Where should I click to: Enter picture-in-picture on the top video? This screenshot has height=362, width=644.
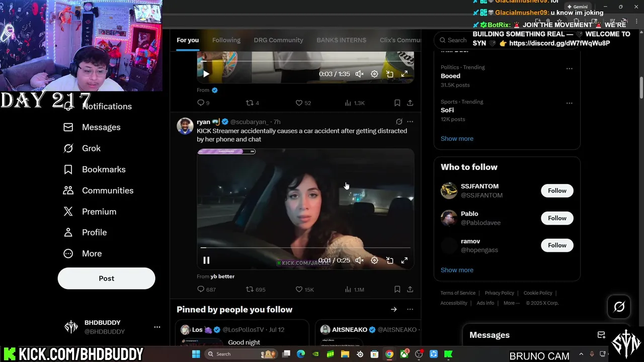(x=389, y=74)
